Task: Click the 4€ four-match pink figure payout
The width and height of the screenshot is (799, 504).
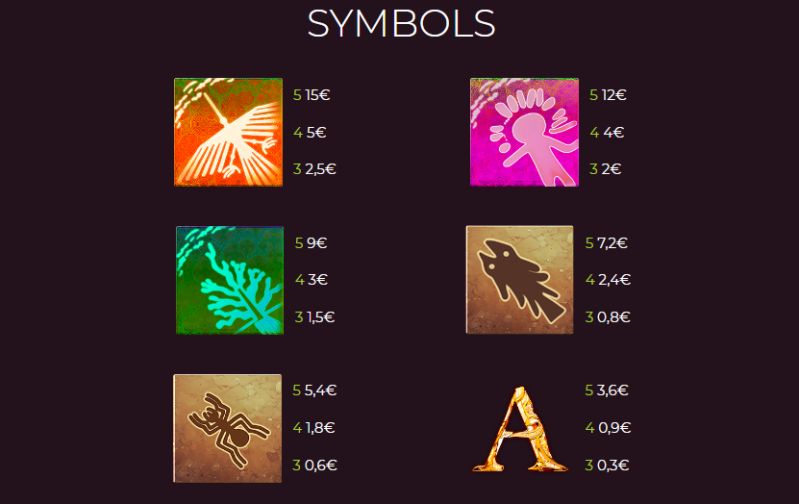Action: click(614, 132)
